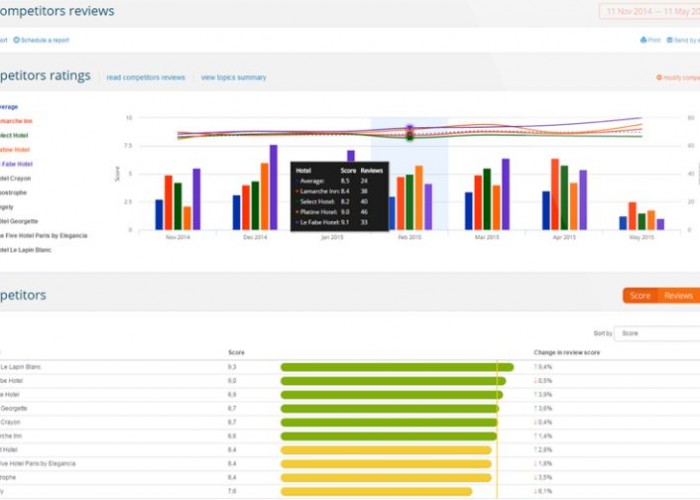Toggle Average series in chart legend
The image size is (700, 500).
point(8,107)
